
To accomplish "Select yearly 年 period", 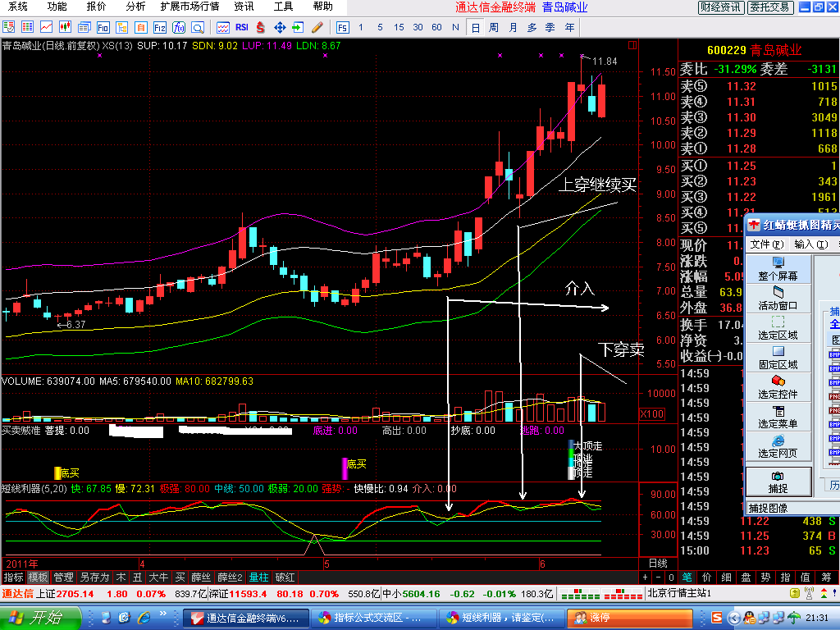I will pos(569,27).
